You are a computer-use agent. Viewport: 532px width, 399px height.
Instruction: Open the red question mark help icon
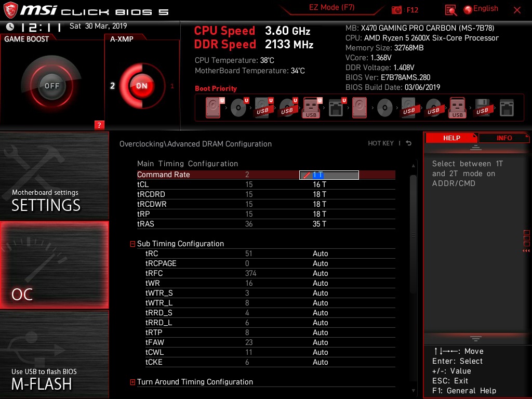pyautogui.click(x=99, y=125)
